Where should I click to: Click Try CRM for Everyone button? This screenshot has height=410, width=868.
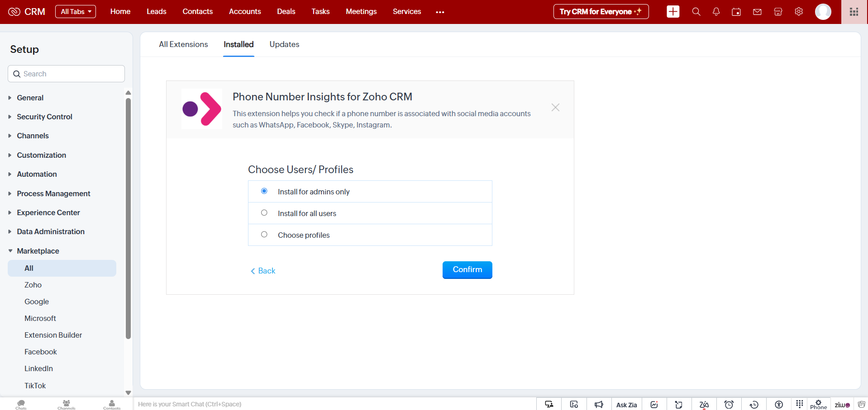click(x=601, y=12)
